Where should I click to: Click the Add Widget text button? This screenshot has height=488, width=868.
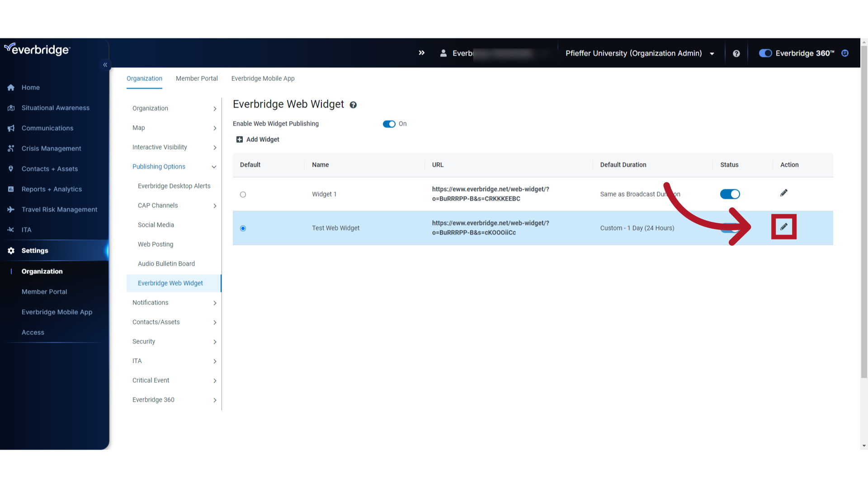(x=263, y=140)
